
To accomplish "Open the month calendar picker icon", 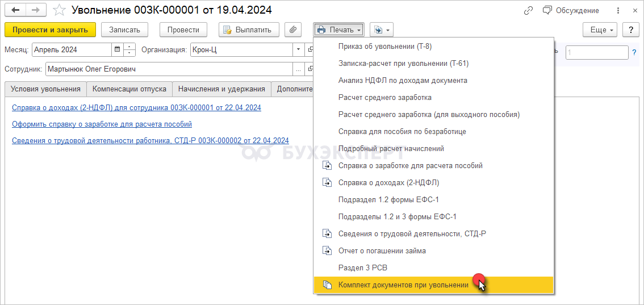I will click(117, 50).
